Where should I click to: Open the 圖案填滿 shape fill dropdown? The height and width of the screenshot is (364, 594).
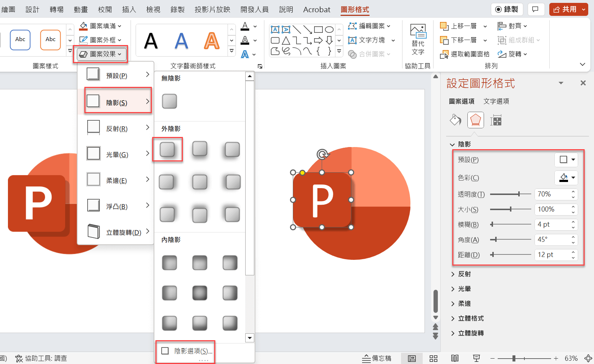(x=100, y=26)
